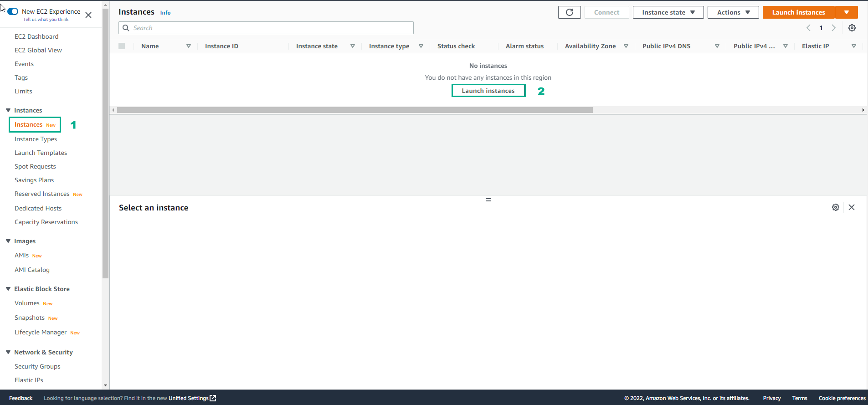Click the Connect button
Image resolution: width=868 pixels, height=405 pixels.
click(606, 12)
